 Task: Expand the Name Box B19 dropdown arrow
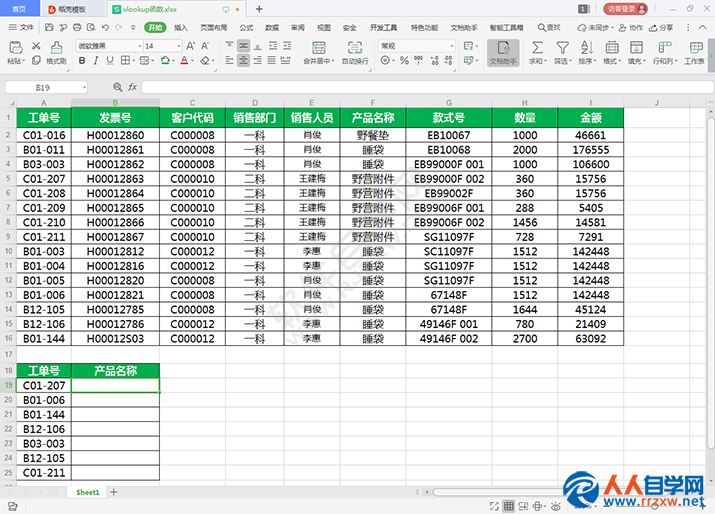(84, 87)
